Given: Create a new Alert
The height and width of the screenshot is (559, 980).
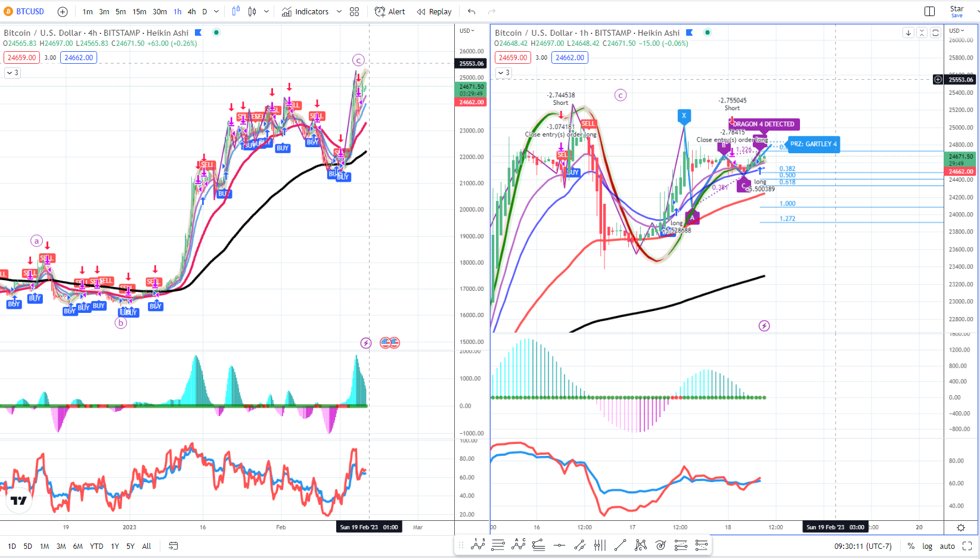Looking at the screenshot, I should click(x=390, y=11).
